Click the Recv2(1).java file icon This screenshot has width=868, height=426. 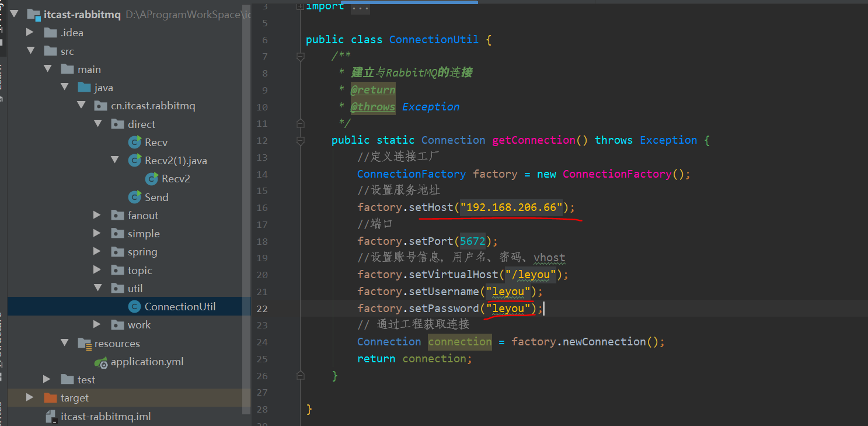click(x=135, y=160)
